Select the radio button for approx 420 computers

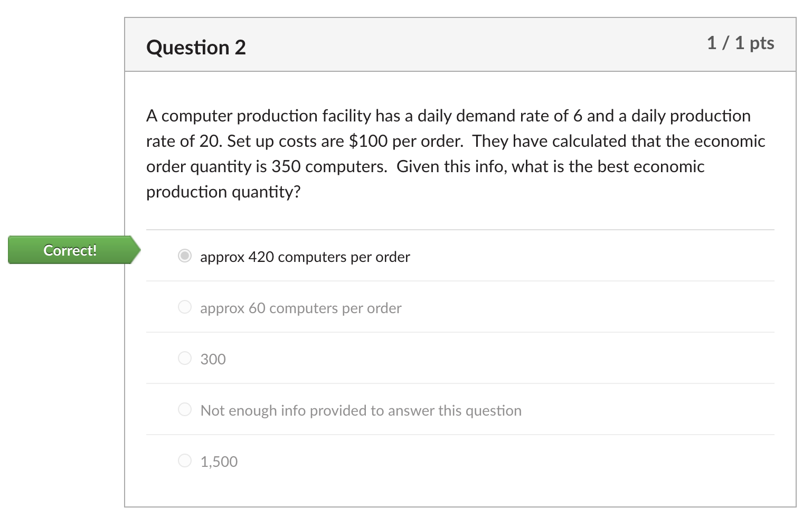[184, 256]
